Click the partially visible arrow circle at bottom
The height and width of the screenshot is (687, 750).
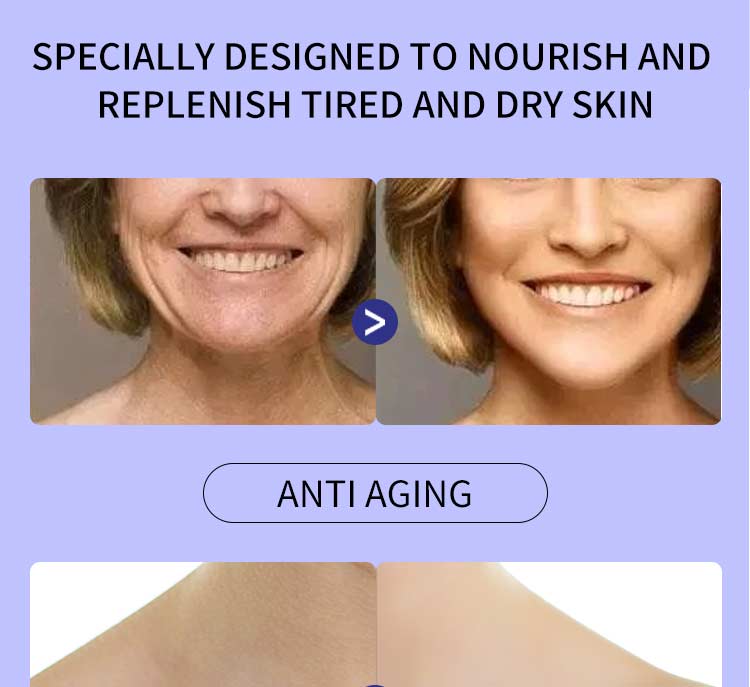(x=375, y=685)
